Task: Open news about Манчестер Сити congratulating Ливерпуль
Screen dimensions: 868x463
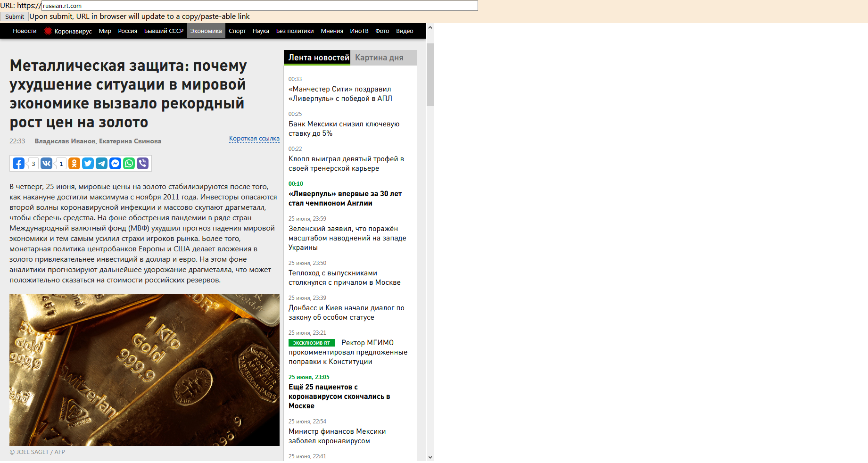Action: (340, 94)
